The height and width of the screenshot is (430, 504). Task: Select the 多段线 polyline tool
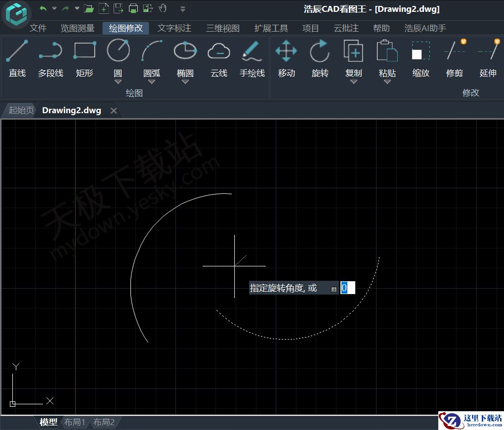click(x=50, y=58)
